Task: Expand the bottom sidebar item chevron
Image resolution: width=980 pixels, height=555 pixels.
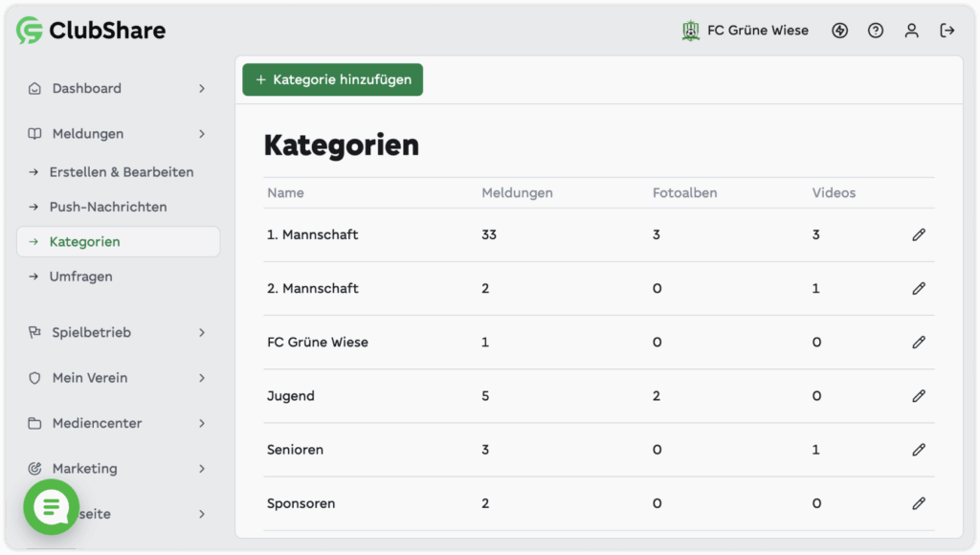Action: point(202,514)
